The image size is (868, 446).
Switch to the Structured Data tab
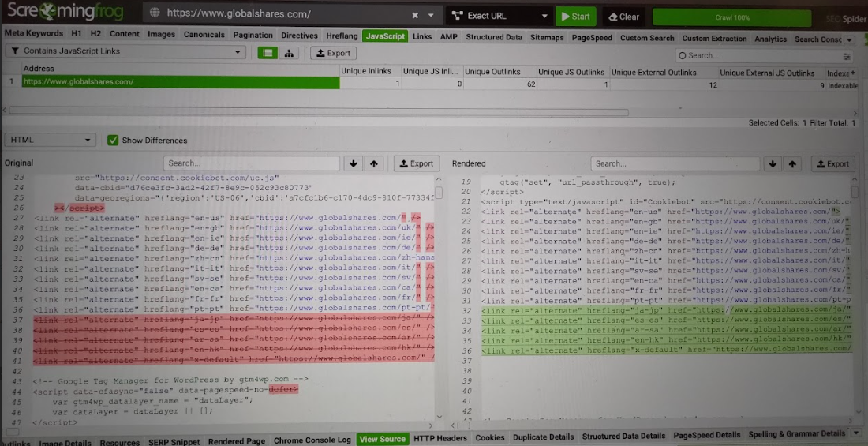tap(494, 37)
